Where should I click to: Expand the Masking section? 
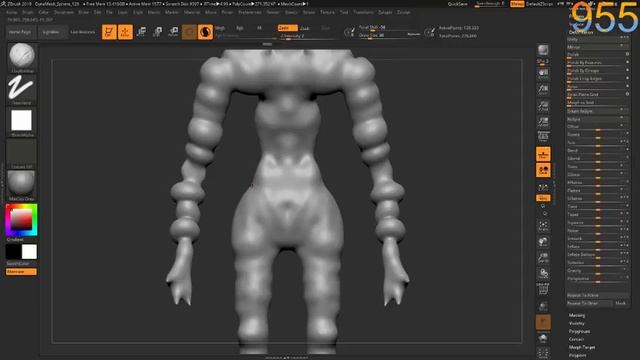[577, 316]
